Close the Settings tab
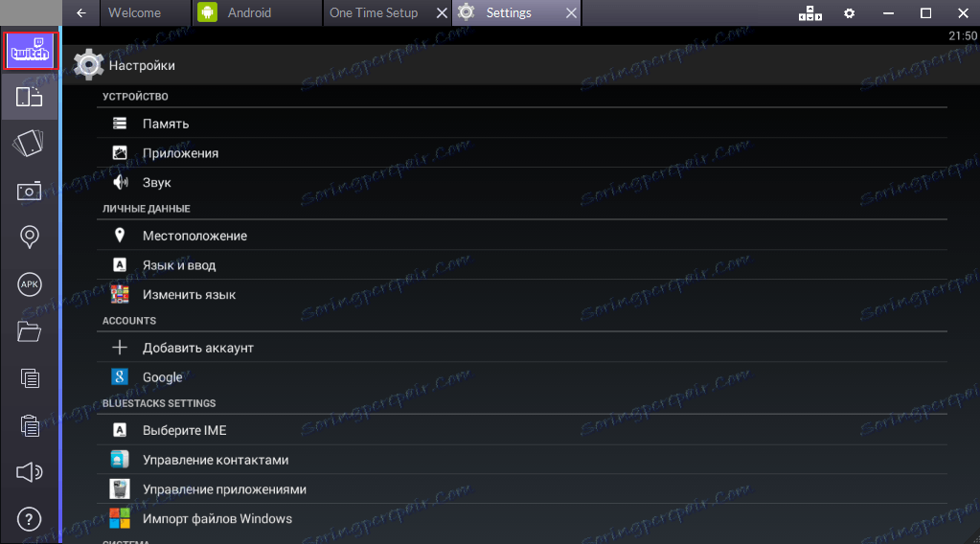 pyautogui.click(x=571, y=13)
